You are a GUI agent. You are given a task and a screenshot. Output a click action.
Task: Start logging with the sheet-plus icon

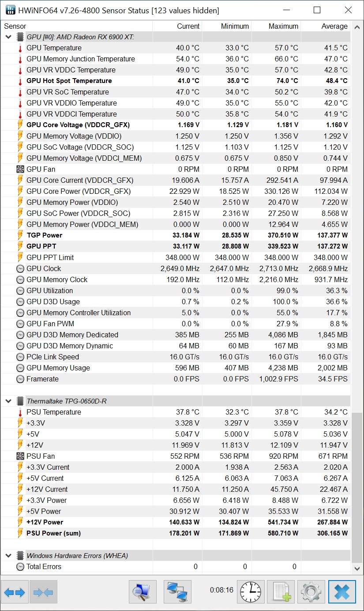coord(281,592)
